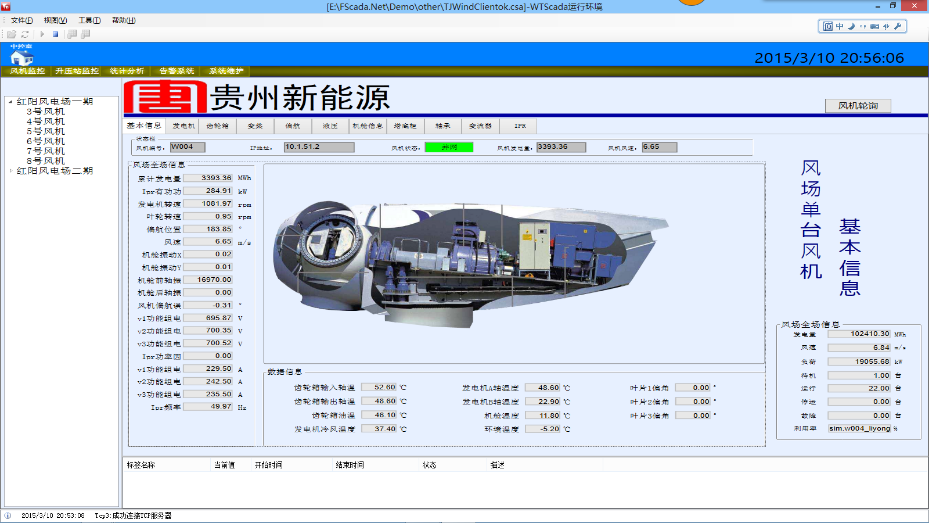The width and height of the screenshot is (930, 523).
Task: Switch to the 基本信息 tab
Action: tap(144, 126)
